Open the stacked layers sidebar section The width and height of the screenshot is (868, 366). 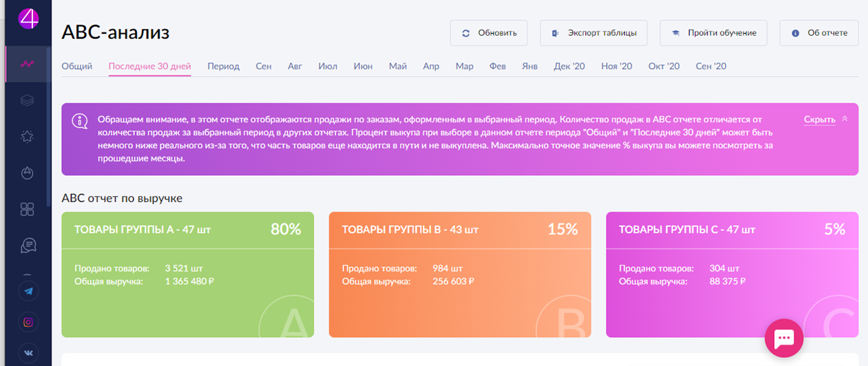(27, 100)
